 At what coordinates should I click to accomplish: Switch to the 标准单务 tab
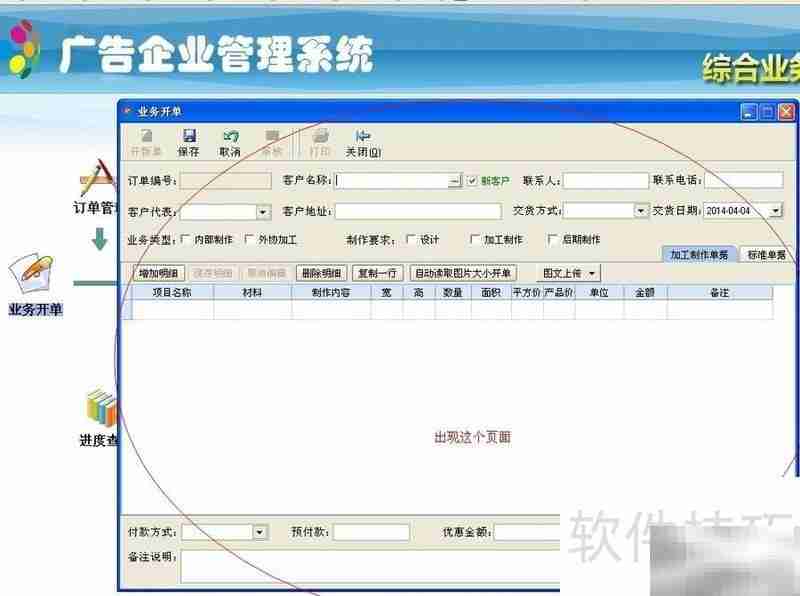(x=764, y=254)
